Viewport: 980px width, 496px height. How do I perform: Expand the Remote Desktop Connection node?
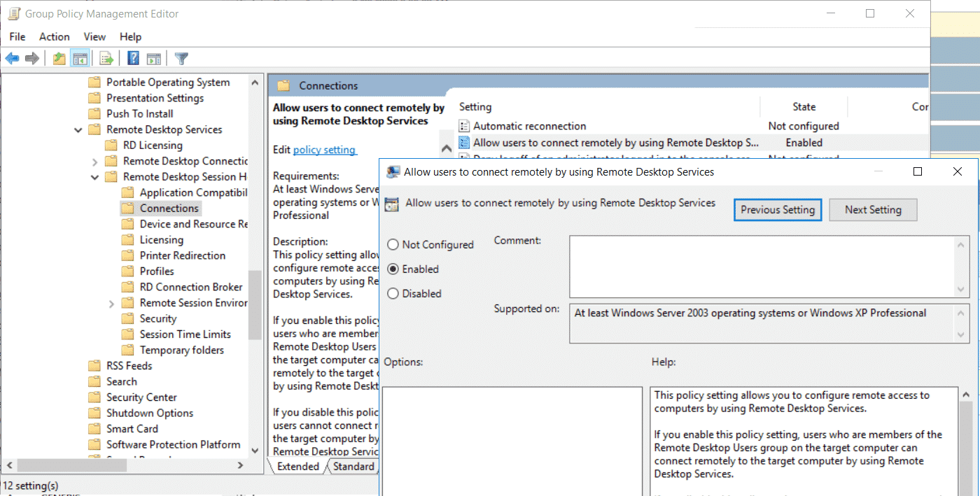click(95, 162)
